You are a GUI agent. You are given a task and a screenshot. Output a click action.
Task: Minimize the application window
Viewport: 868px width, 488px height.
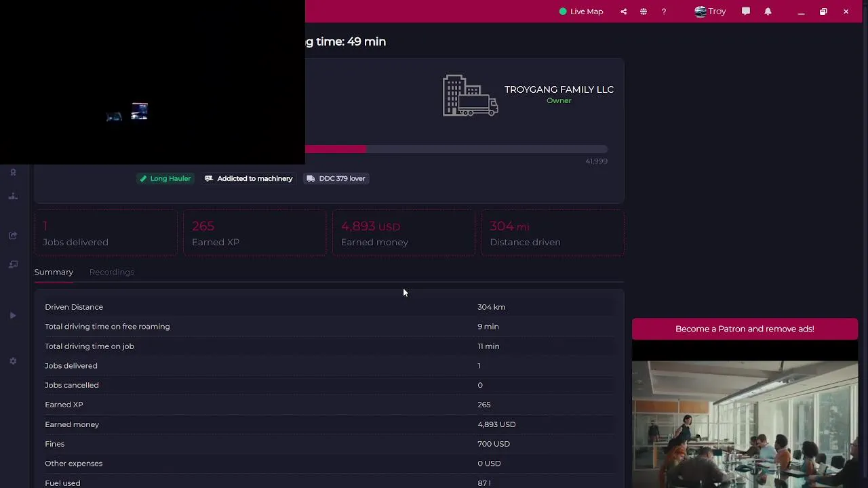(801, 12)
